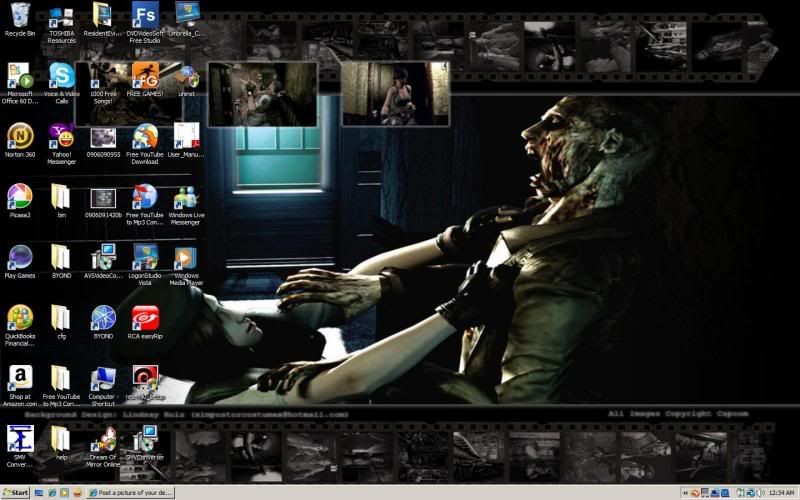Select the uninst desktop icon
This screenshot has width=800, height=500.
click(187, 80)
